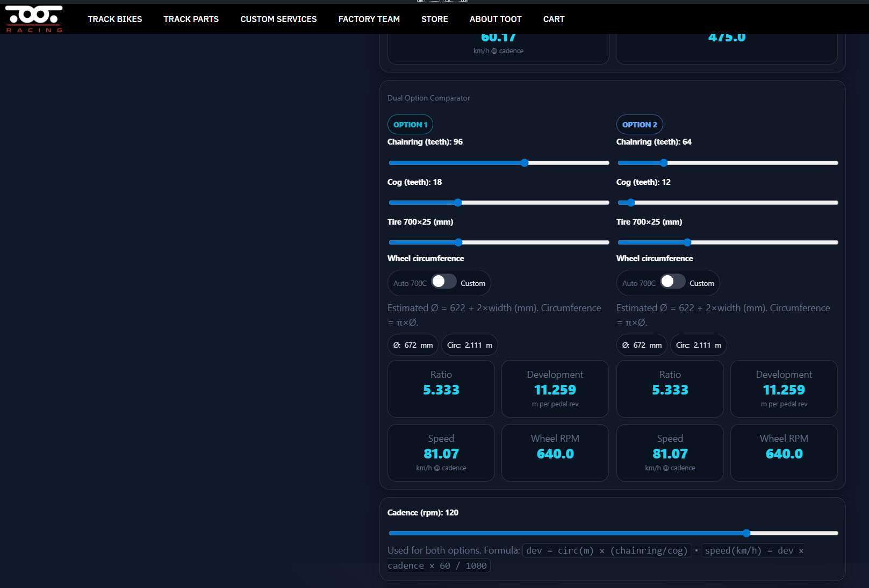Toggle Option 2 wheel circumference to Custom
Image resolution: width=869 pixels, height=588 pixels.
point(672,282)
